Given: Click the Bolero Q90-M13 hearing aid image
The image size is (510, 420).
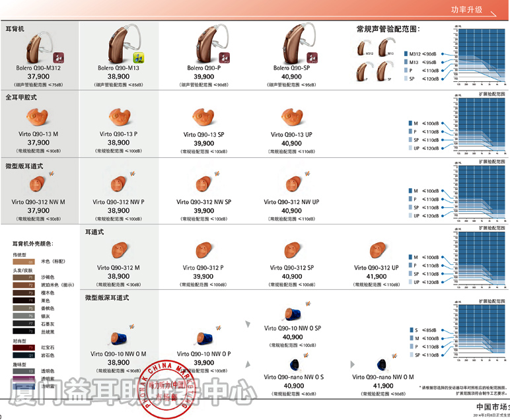Looking at the screenshot, I should pyautogui.click(x=124, y=44).
